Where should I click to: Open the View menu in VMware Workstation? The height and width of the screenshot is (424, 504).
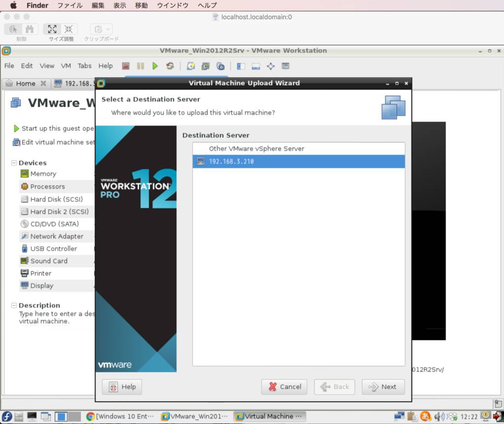(47, 66)
